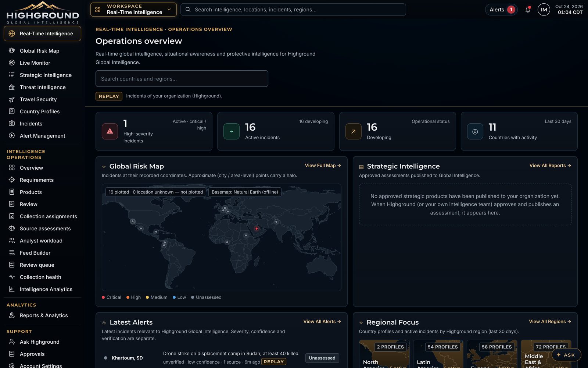Open Incidents menu label
588x368 pixels.
tap(31, 124)
